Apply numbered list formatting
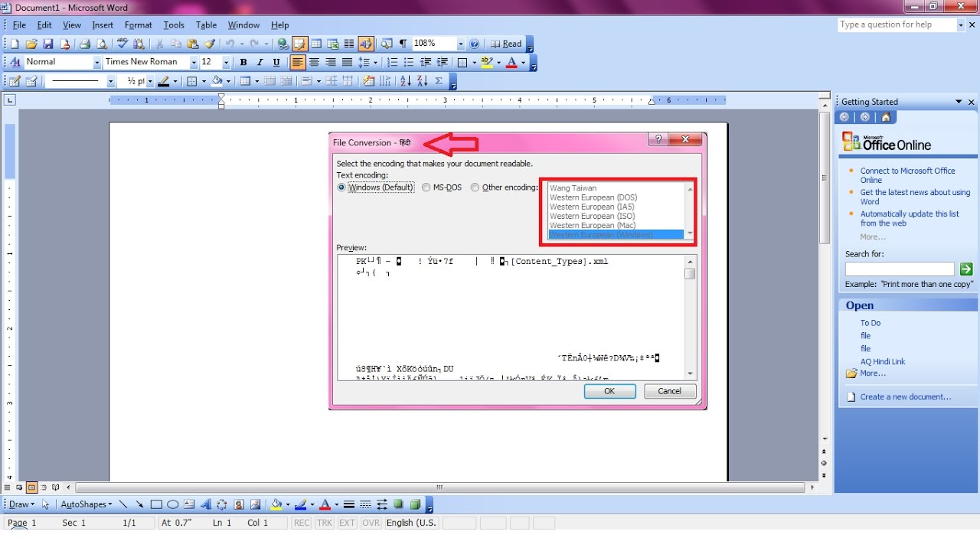The height and width of the screenshot is (551, 980). [393, 63]
